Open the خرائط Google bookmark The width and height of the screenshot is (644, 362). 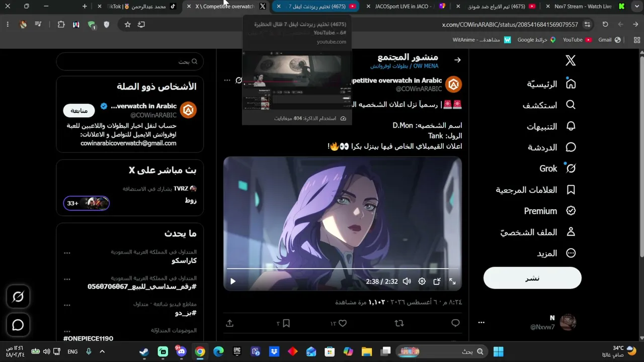click(537, 40)
